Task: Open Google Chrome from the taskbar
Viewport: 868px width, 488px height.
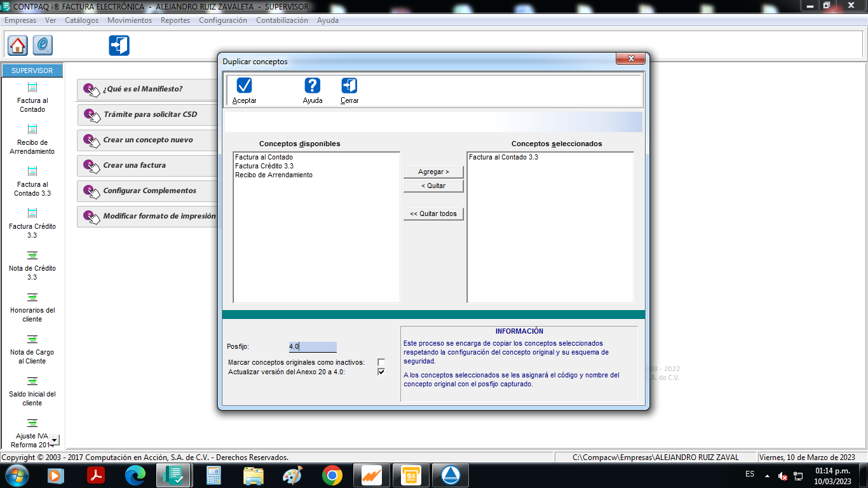Action: [332, 475]
